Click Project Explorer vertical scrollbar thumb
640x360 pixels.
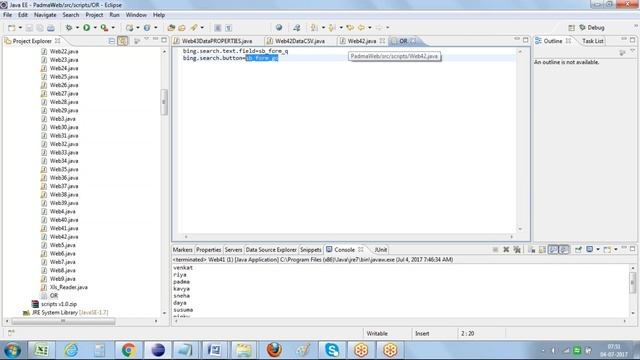click(x=164, y=102)
